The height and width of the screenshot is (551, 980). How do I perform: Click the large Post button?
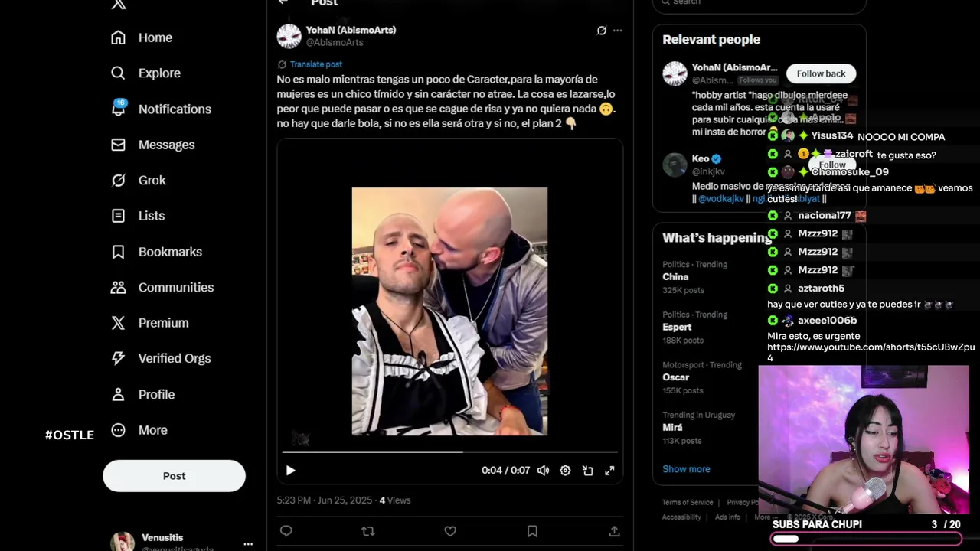pyautogui.click(x=174, y=476)
